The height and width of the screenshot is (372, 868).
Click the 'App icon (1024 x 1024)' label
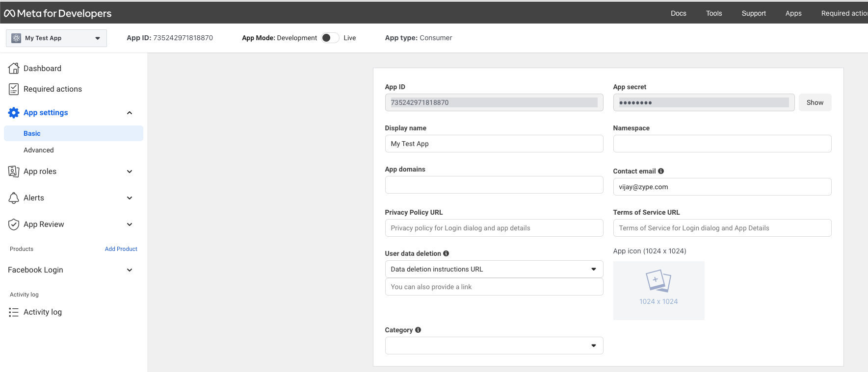coord(650,251)
